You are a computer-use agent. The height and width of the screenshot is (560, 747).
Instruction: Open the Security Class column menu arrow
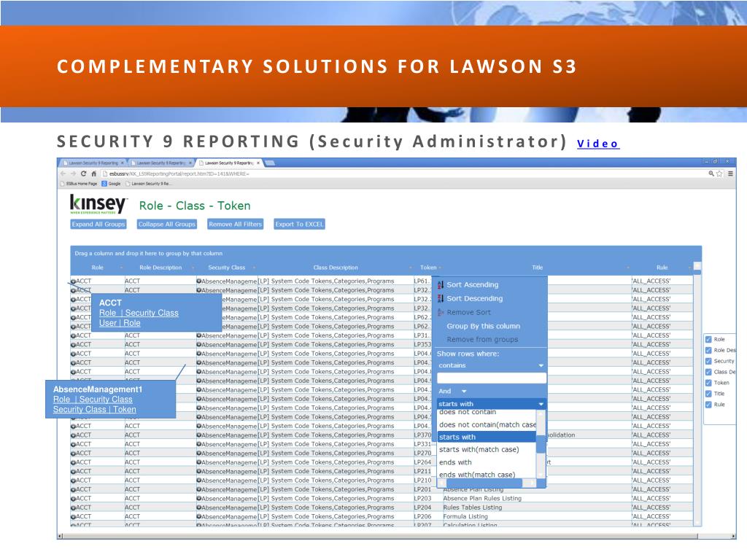point(254,268)
